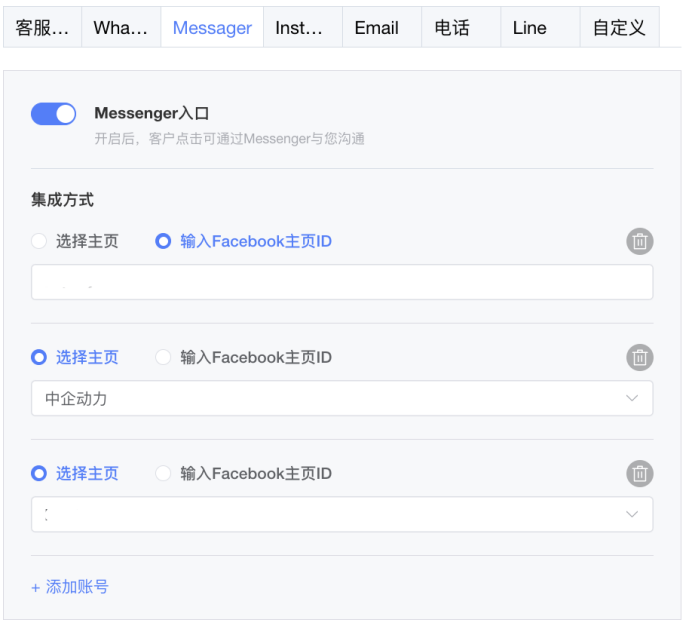The image size is (693, 632).
Task: Open the 中企动力 page dropdown
Action: [x=342, y=398]
